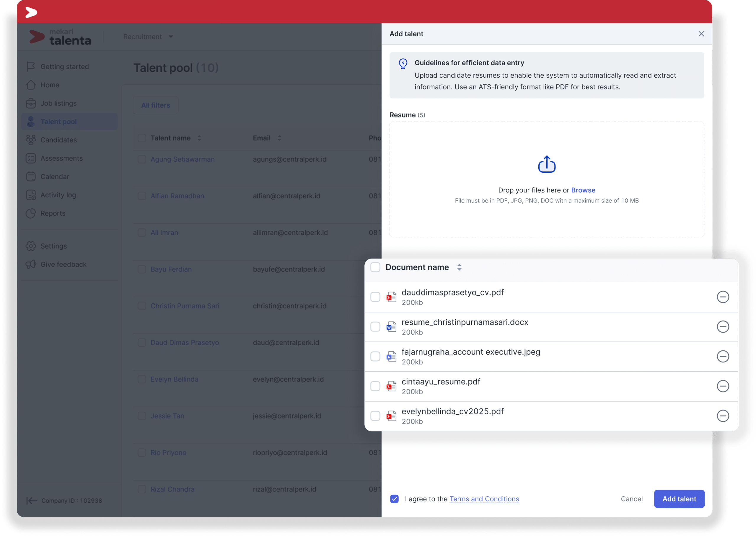Open Candidates in the sidebar

[x=58, y=140]
